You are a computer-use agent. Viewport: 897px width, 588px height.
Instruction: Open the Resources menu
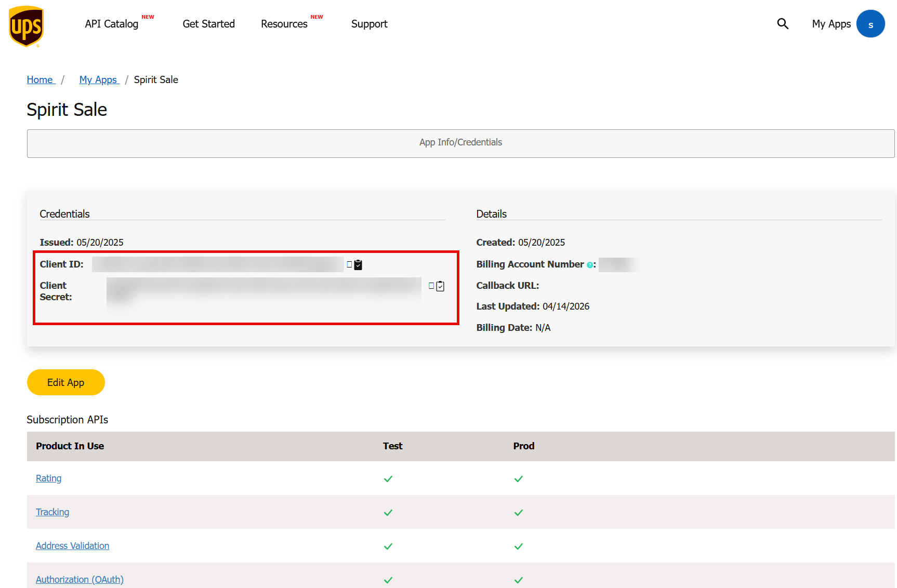284,24
